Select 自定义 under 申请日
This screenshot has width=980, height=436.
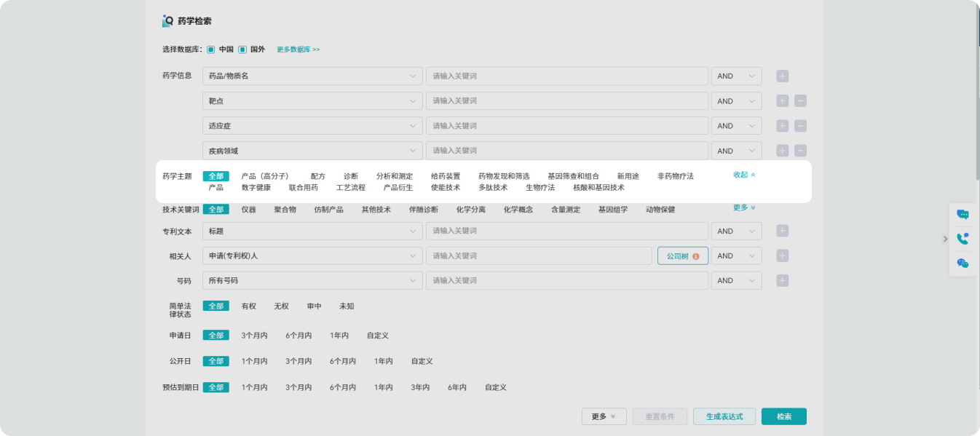point(378,336)
